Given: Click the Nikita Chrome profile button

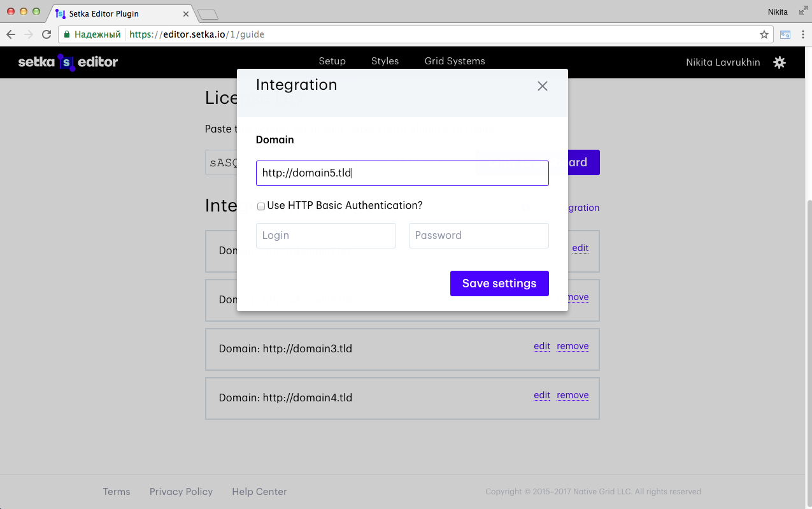Looking at the screenshot, I should 778,11.
